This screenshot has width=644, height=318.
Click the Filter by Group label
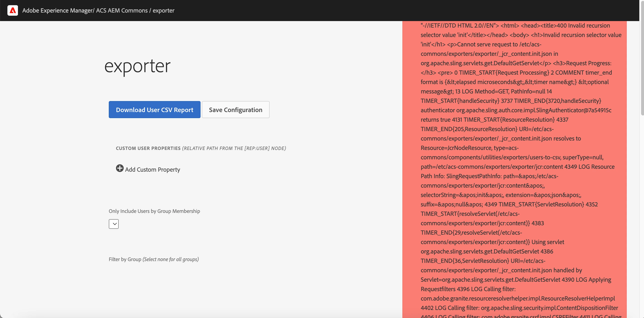(x=125, y=259)
